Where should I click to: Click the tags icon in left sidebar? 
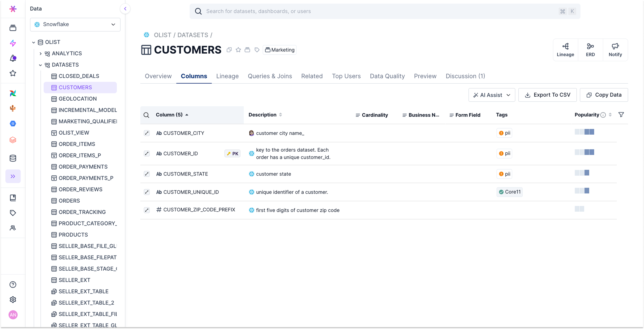[13, 213]
